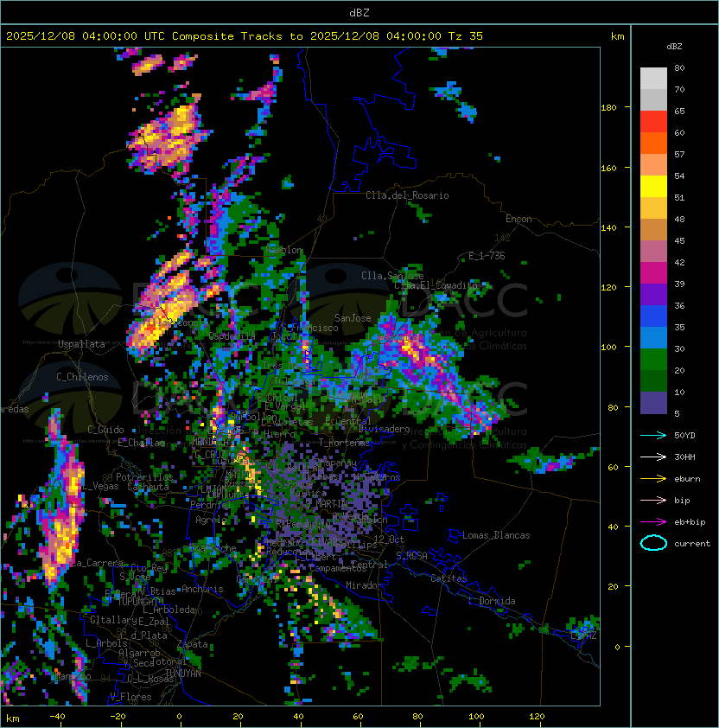Click the -40 tick on bottom axis
Screen dimensions: 719x728
click(x=58, y=716)
